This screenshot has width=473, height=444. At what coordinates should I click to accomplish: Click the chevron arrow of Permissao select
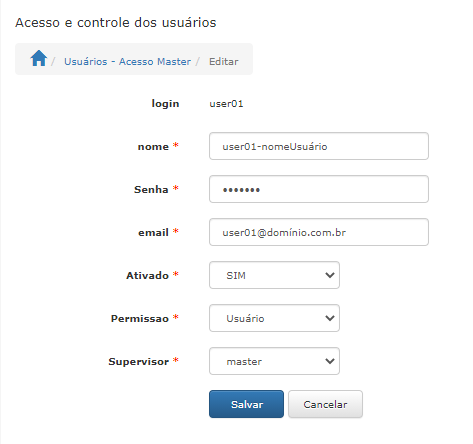(x=330, y=318)
